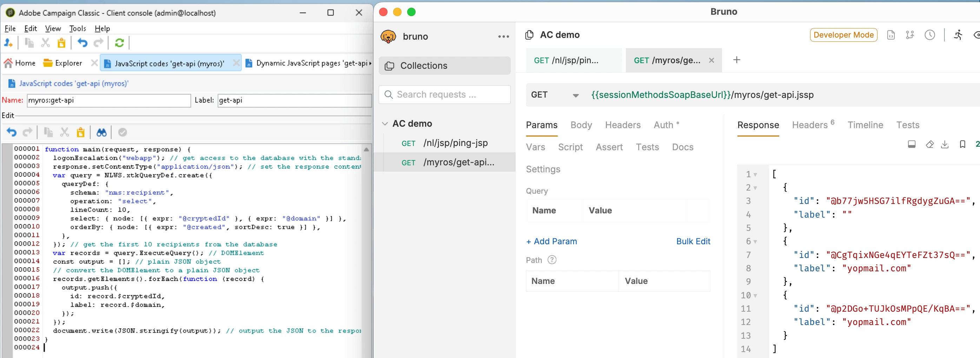Open the Script tab
Screen dimensions: 980x358
coord(570,147)
